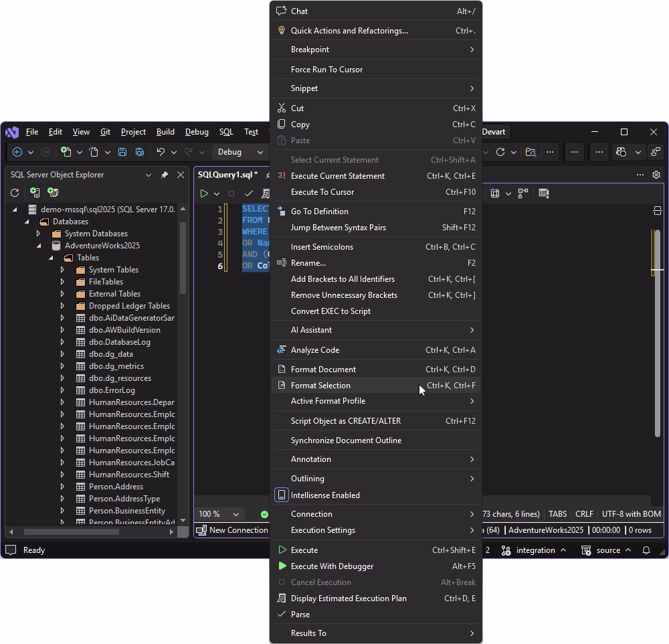Click the Object Explorer vertical scrollbar
The width and height of the screenshot is (669, 644).
[x=183, y=258]
